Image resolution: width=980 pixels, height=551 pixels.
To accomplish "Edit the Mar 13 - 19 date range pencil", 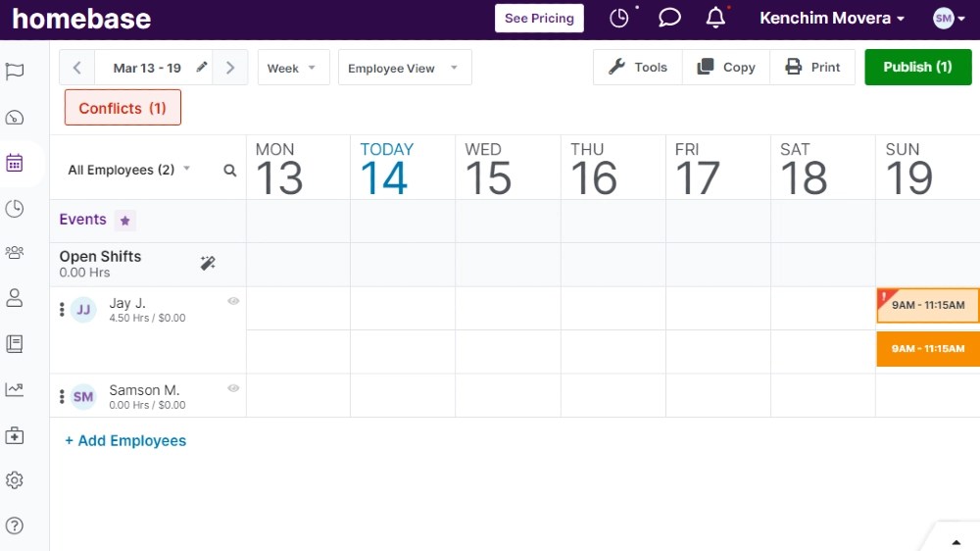I will [201, 67].
